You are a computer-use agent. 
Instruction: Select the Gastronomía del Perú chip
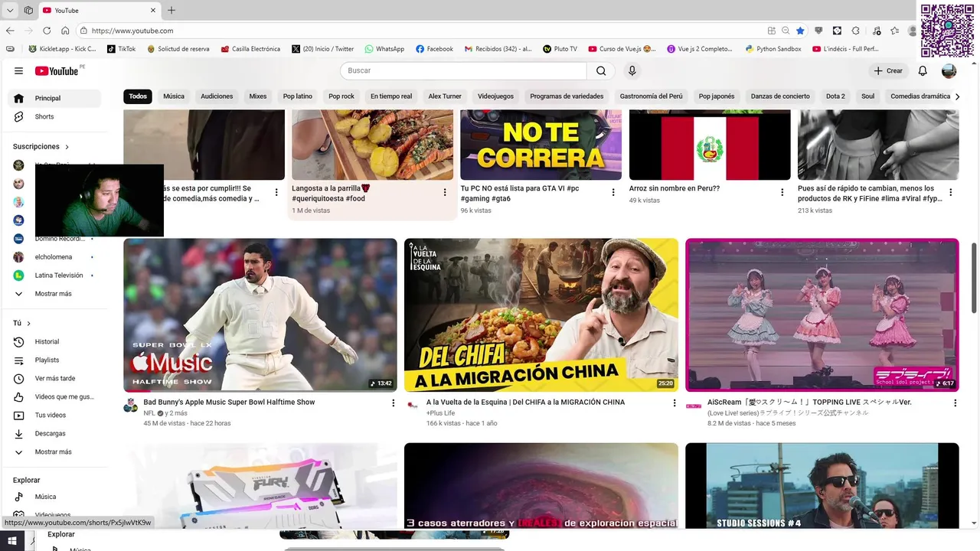(651, 96)
